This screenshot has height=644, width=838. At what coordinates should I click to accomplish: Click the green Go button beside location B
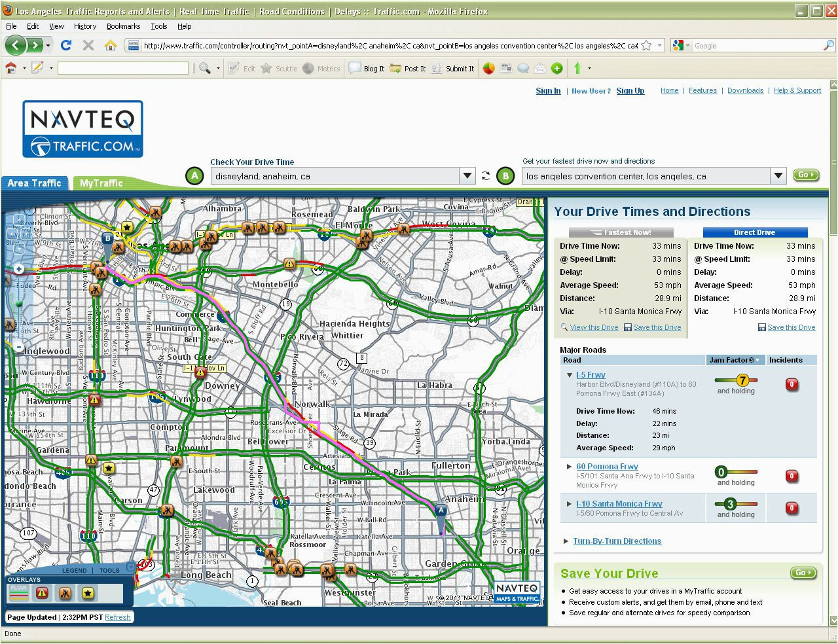(805, 175)
